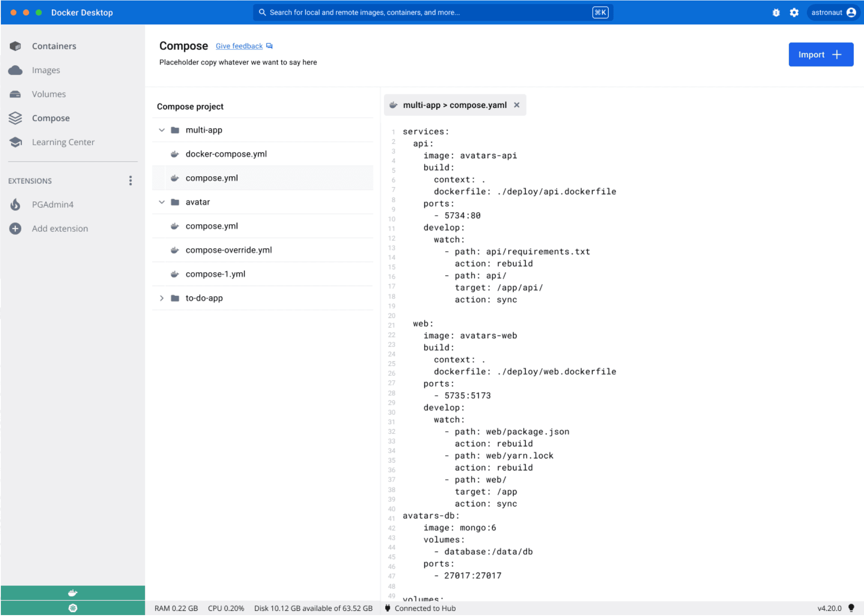Collapse the multi-app folder
864x616 pixels.
pos(162,130)
